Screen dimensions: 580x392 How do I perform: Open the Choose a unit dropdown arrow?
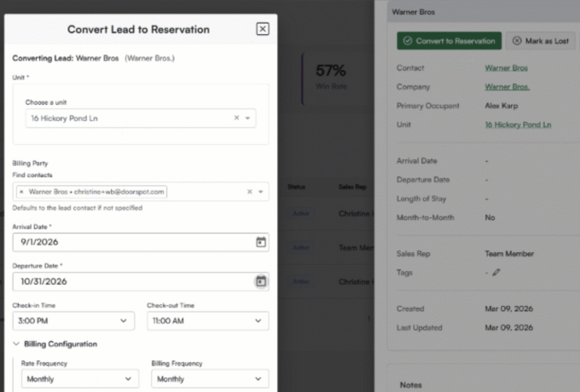(248, 118)
